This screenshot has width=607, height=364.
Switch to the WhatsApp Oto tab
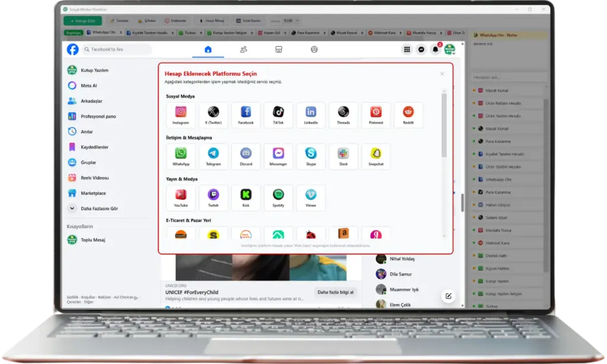point(103,33)
